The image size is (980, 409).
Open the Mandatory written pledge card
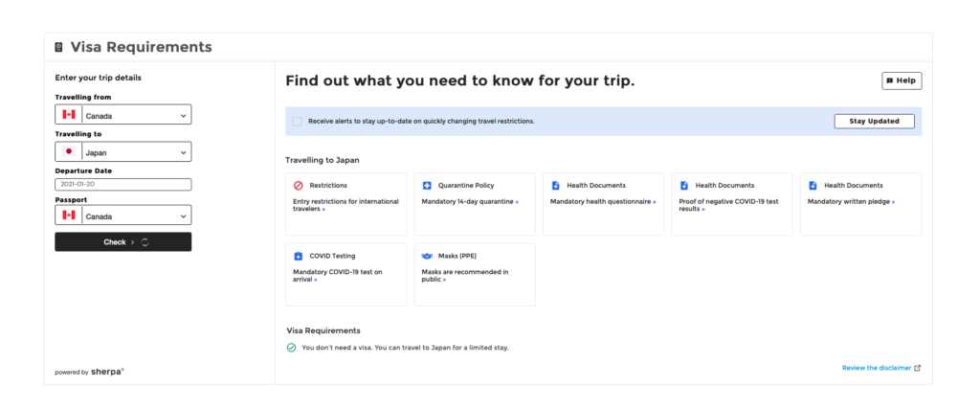tap(860, 204)
